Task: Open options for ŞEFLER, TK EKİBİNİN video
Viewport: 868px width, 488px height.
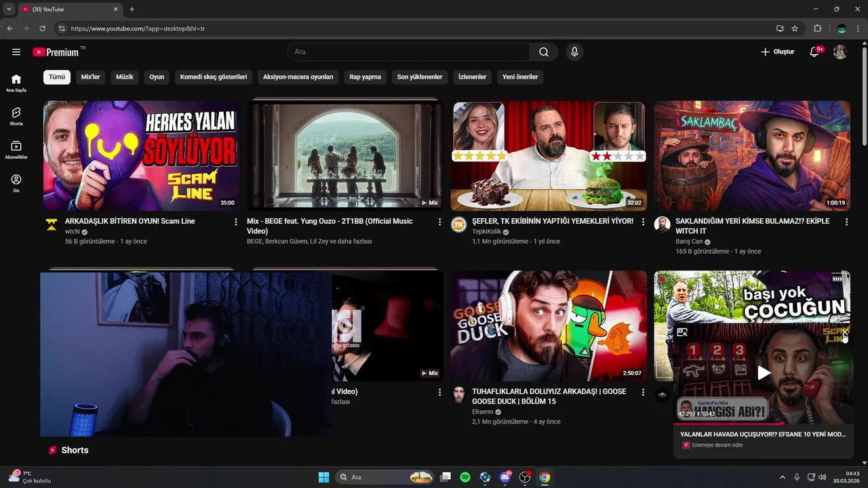Action: point(644,222)
